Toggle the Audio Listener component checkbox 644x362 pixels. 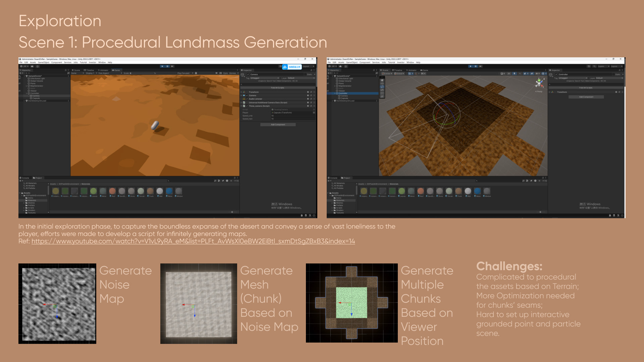(247, 99)
